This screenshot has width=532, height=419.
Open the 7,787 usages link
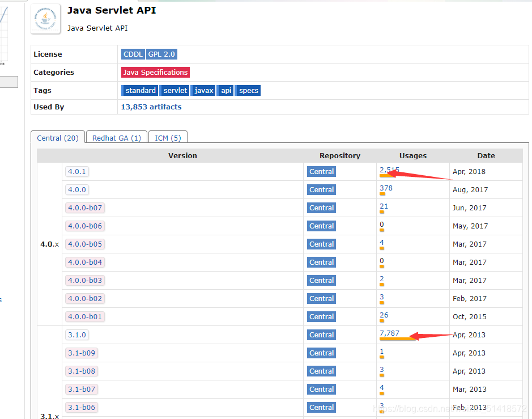coord(389,333)
